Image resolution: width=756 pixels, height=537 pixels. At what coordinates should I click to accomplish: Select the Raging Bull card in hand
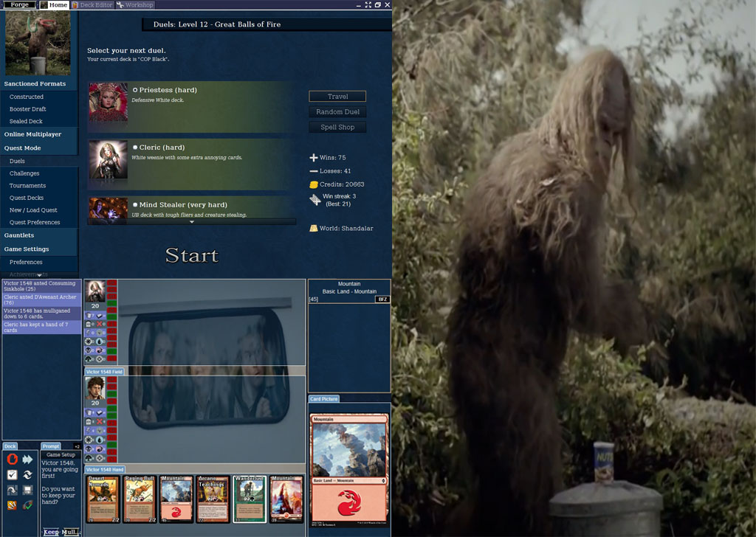click(x=139, y=499)
